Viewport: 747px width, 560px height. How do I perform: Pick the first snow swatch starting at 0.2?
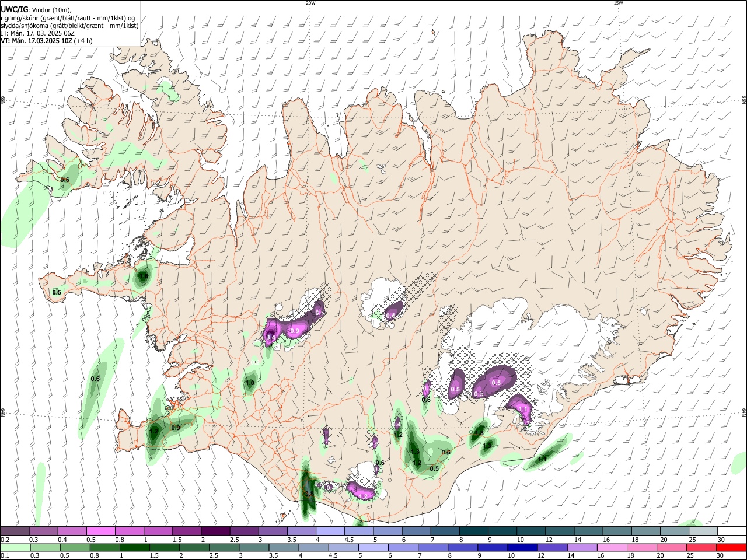[x=15, y=531]
